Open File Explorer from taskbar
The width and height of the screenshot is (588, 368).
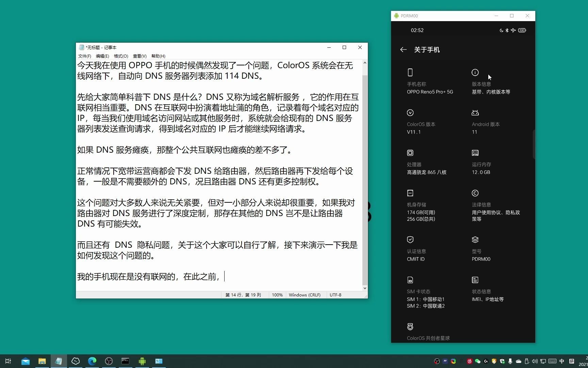pyautogui.click(x=42, y=361)
